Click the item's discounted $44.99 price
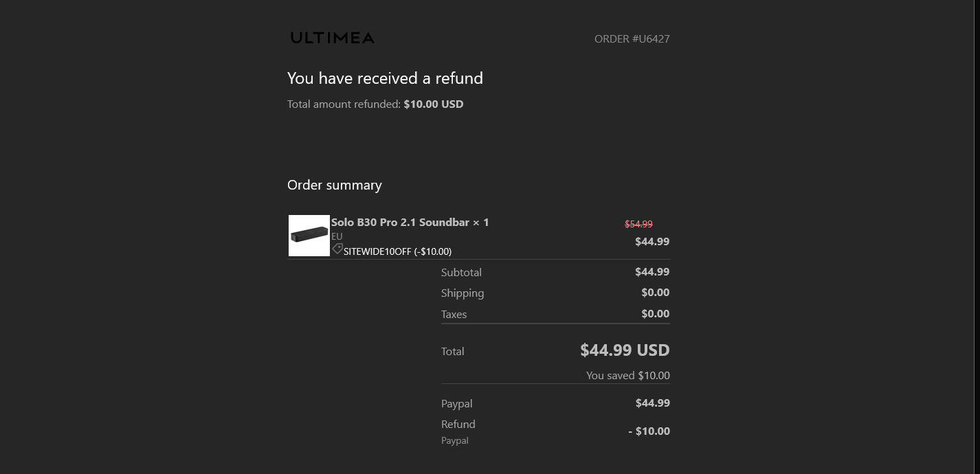Image resolution: width=980 pixels, height=474 pixels. 652,242
